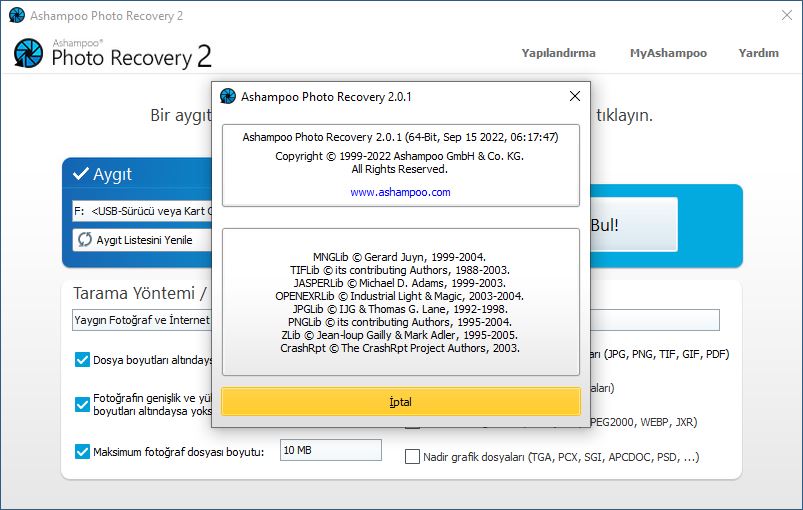Open the F: USB-Sürücü device dropdown

(x=142, y=211)
